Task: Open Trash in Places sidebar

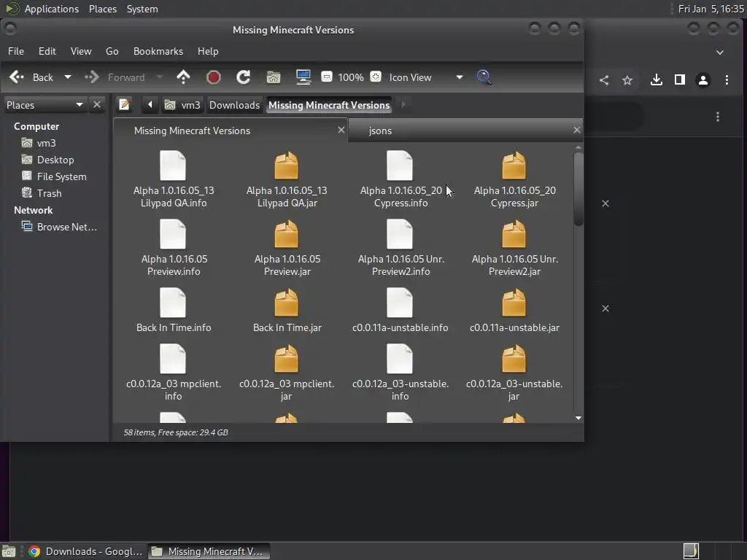Action: (42, 192)
